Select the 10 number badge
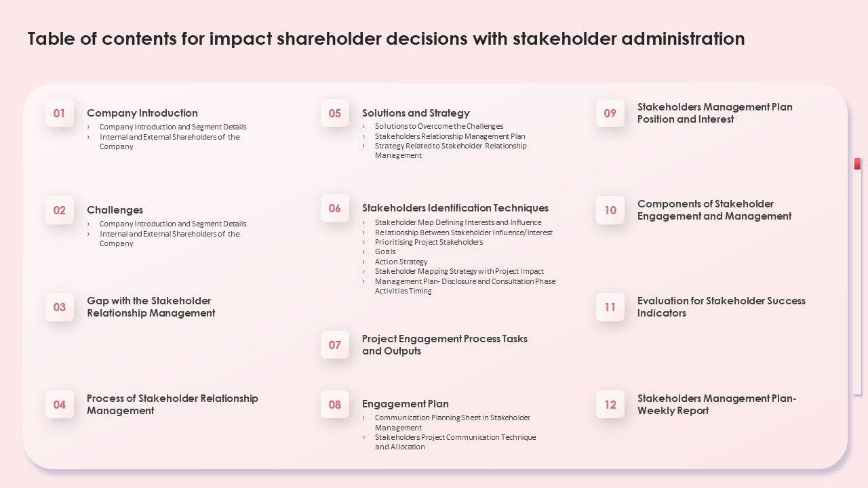Viewport: 868px width, 488px height. pos(610,210)
